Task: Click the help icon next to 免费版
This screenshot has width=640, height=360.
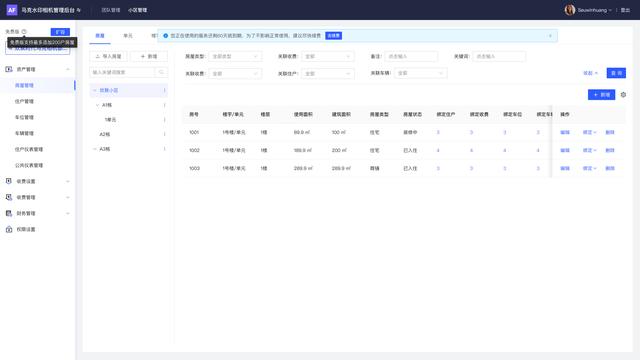Action: point(24,31)
